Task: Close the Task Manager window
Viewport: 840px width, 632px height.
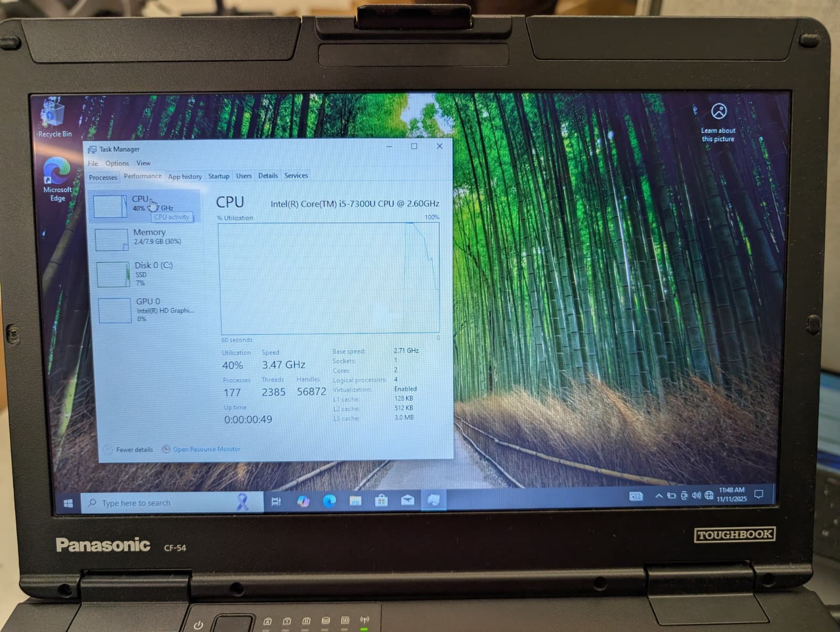Action: point(440,146)
